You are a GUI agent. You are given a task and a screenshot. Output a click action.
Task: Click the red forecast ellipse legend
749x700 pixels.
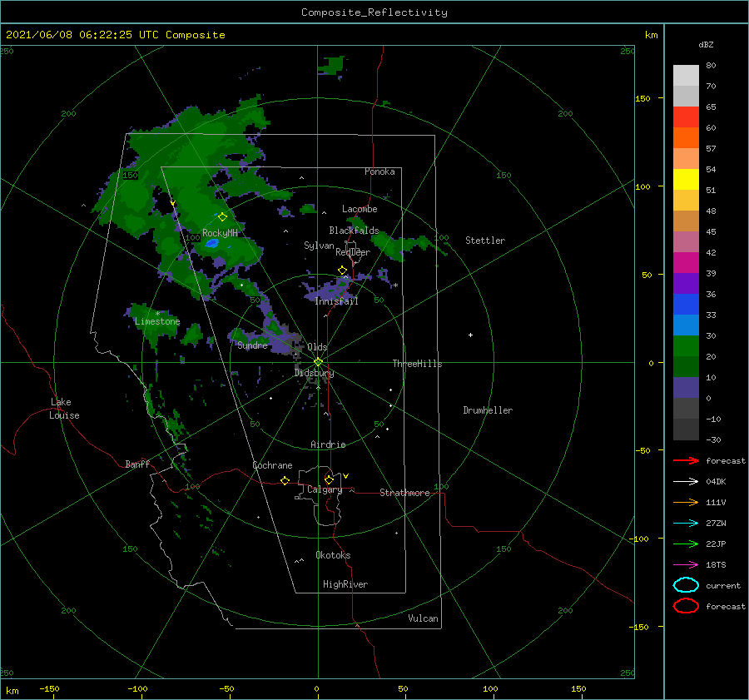(686, 606)
